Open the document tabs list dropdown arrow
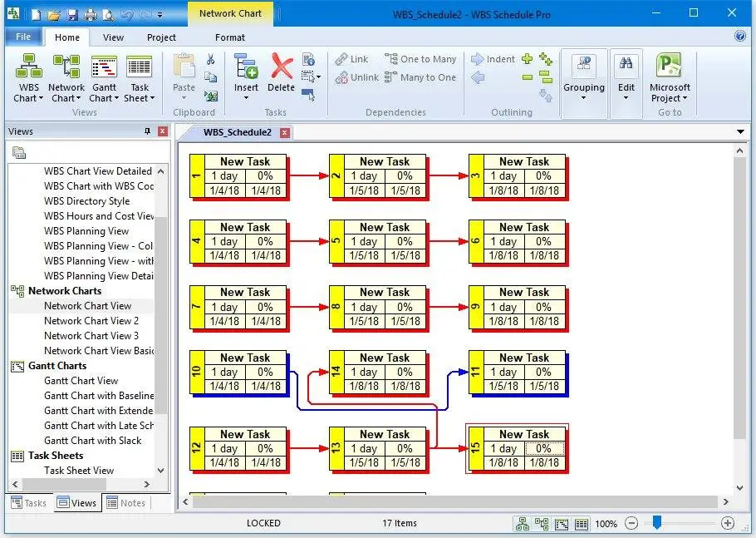 click(x=740, y=131)
